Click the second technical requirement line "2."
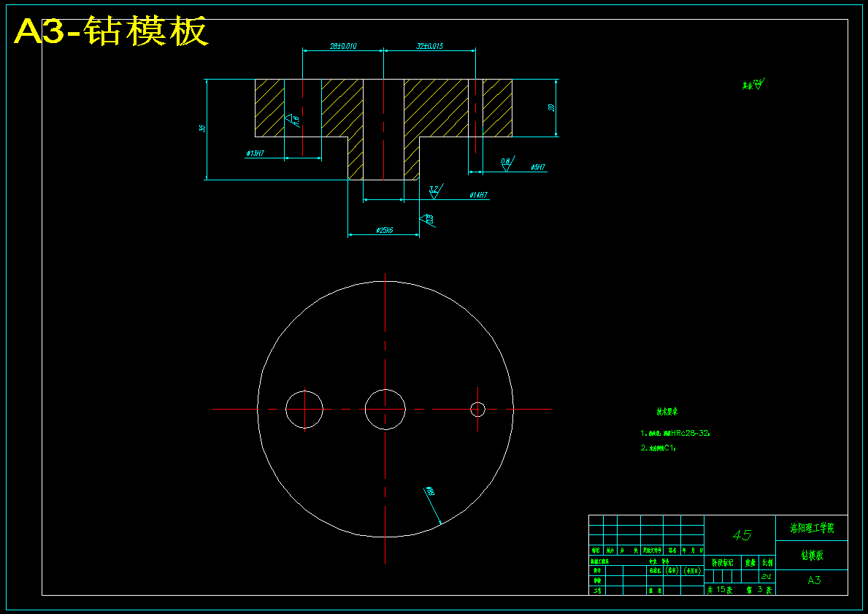The height and width of the screenshot is (614, 868). [658, 448]
